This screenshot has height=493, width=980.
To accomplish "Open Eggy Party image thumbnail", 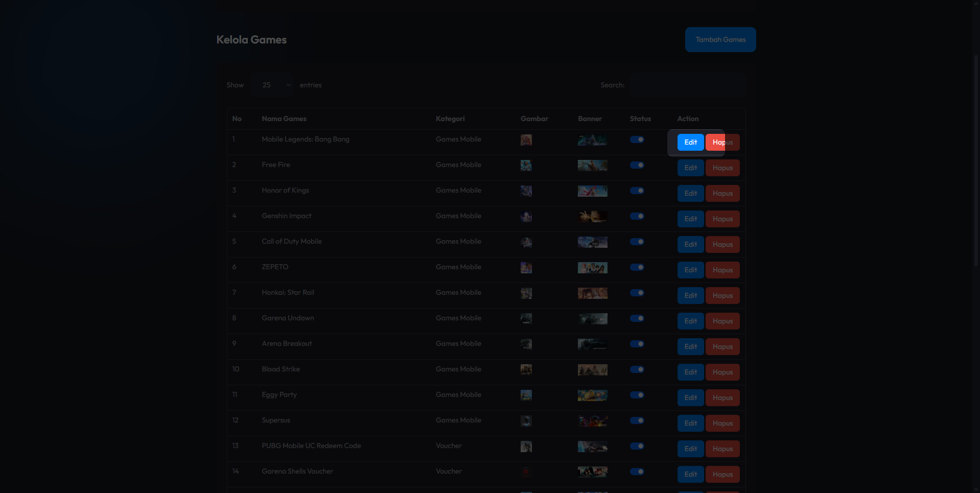I will coord(526,395).
